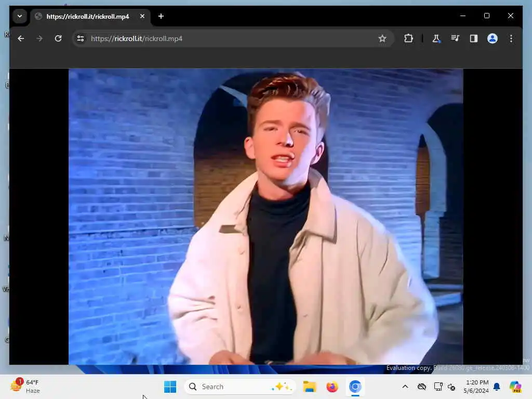Viewport: 532px width, 399px height.
Task: Launch Firefox from the taskbar
Action: [332, 387]
